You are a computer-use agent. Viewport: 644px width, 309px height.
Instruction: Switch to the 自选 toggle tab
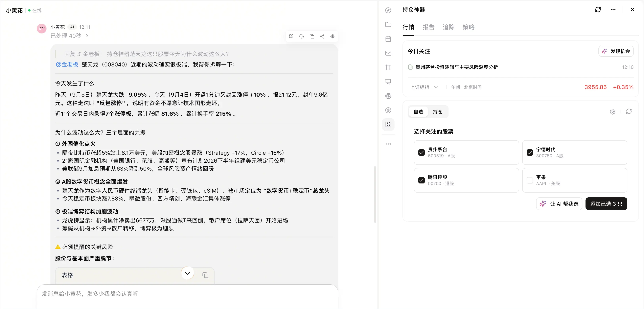418,112
